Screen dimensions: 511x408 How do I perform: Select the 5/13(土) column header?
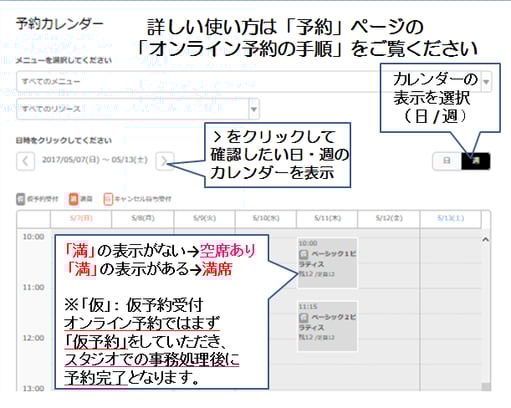[451, 218]
